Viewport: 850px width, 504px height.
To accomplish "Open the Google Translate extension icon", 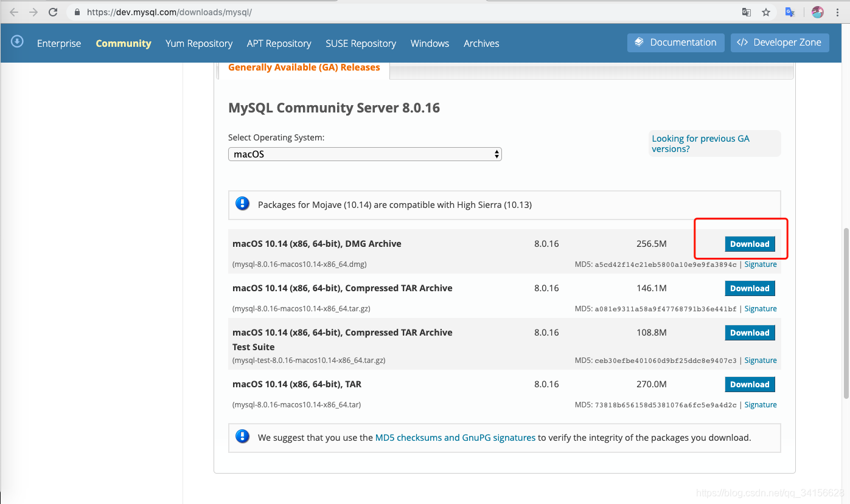I will (x=790, y=12).
